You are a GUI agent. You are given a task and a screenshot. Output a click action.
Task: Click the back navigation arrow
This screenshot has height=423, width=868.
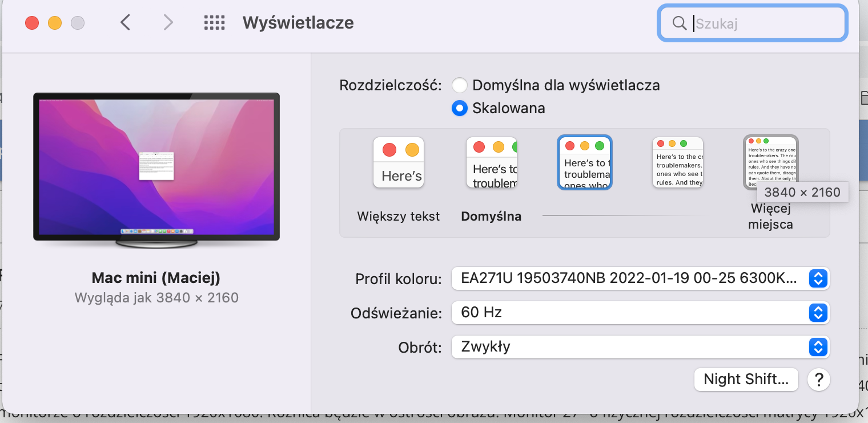(x=126, y=23)
